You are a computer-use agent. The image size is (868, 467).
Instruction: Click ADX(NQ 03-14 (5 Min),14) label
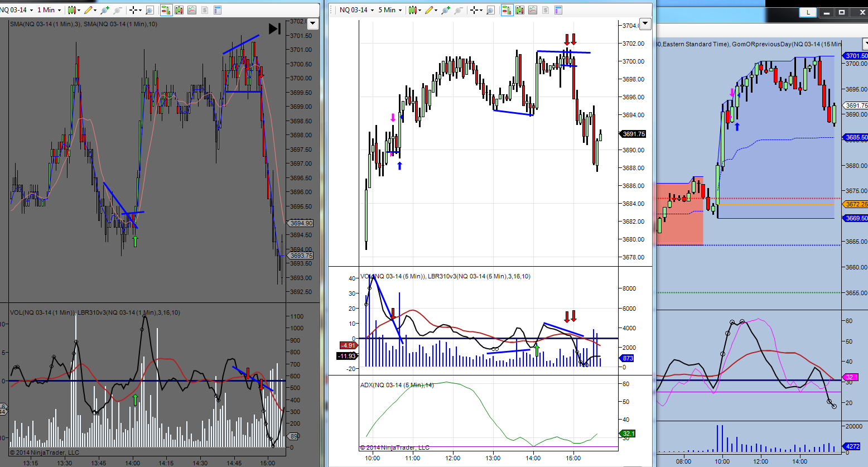pos(397,385)
